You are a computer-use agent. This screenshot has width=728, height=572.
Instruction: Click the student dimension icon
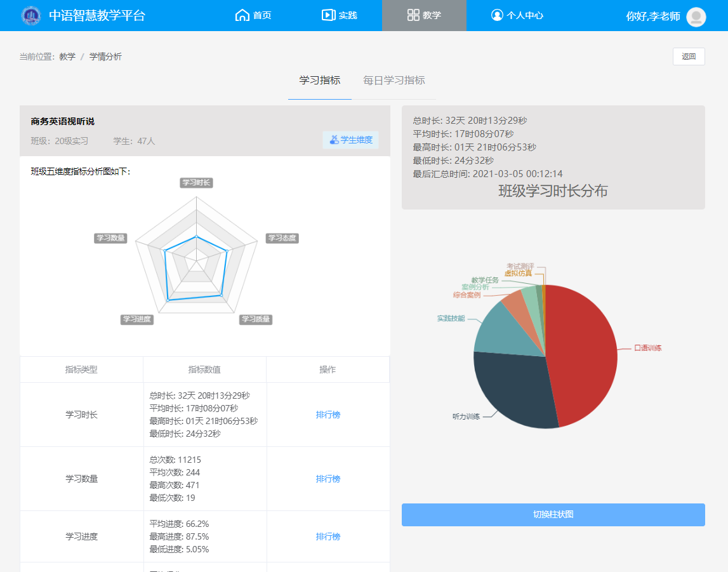coord(334,140)
